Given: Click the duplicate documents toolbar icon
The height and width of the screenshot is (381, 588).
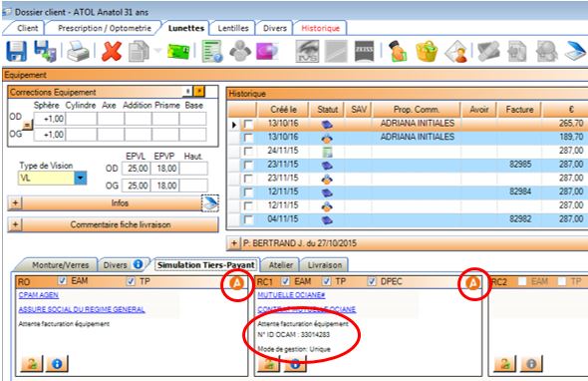Looking at the screenshot, I should click(x=139, y=52).
